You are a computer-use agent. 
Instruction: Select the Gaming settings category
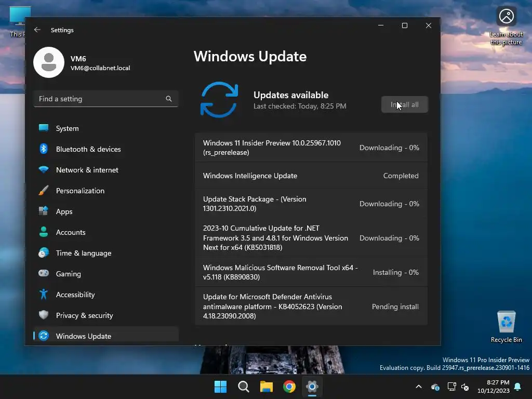click(106, 274)
